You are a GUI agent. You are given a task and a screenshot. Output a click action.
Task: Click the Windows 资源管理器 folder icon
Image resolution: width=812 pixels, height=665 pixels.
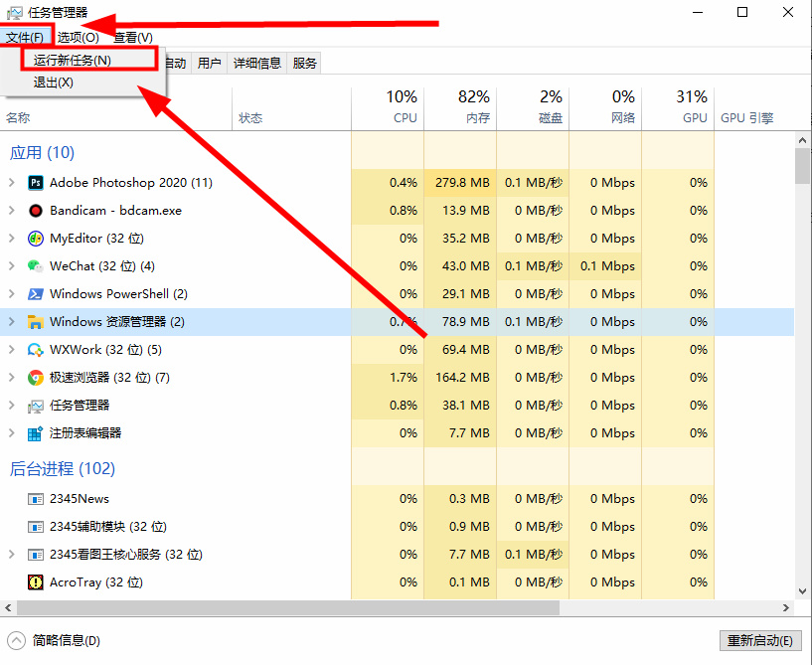(34, 321)
